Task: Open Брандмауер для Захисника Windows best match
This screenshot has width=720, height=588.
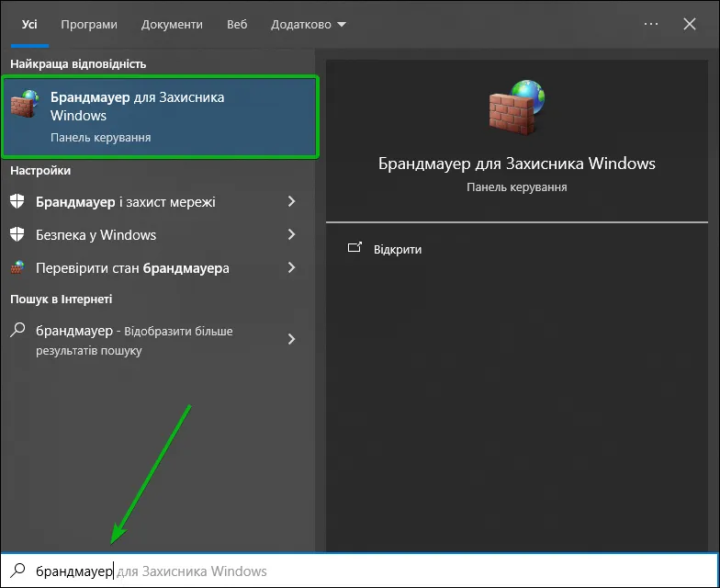Action: pyautogui.click(x=160, y=118)
